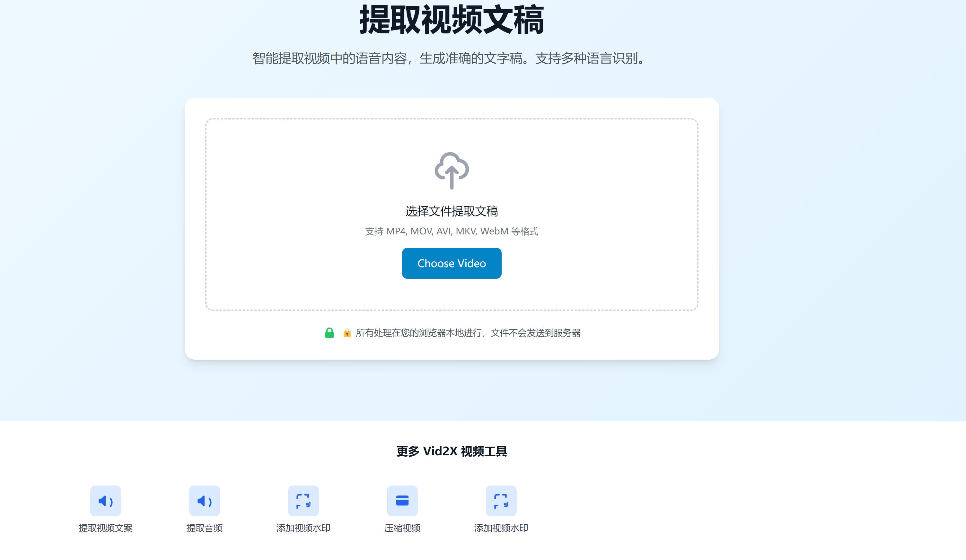Click the supported formats description text

[452, 232]
